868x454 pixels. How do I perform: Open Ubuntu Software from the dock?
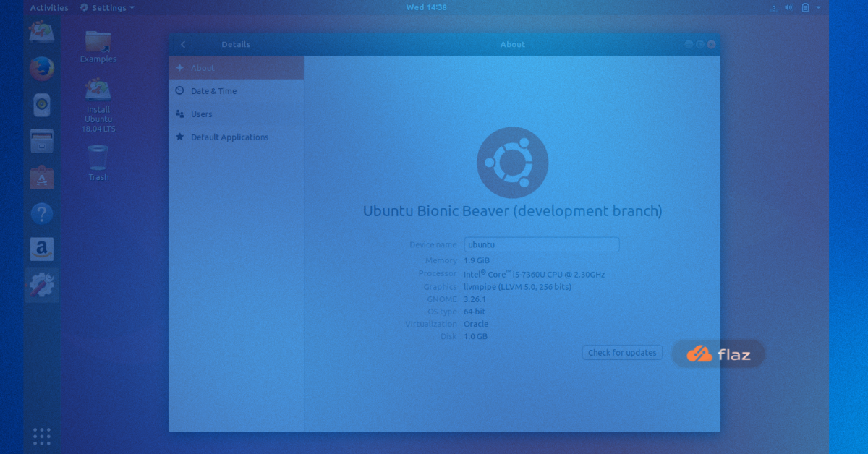[x=42, y=177]
